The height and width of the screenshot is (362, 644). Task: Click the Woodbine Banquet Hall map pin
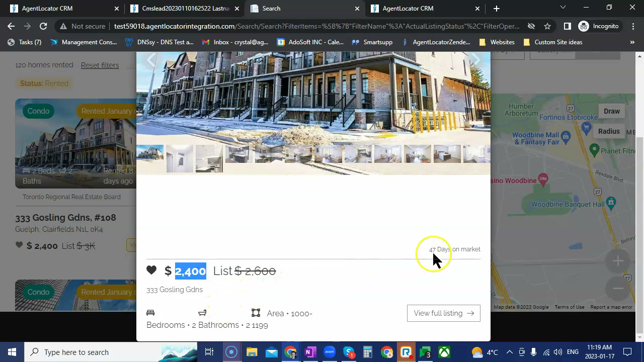click(x=611, y=203)
